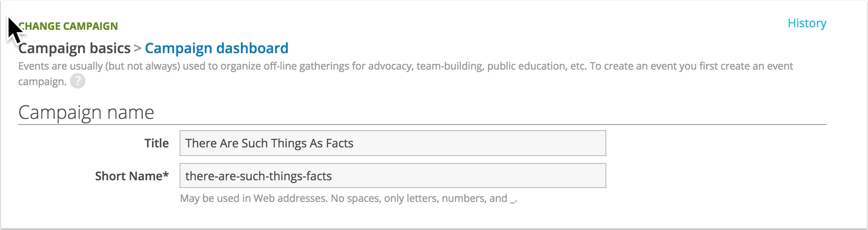Focus the Short Name input field
This screenshot has width=868, height=230.
tap(393, 176)
